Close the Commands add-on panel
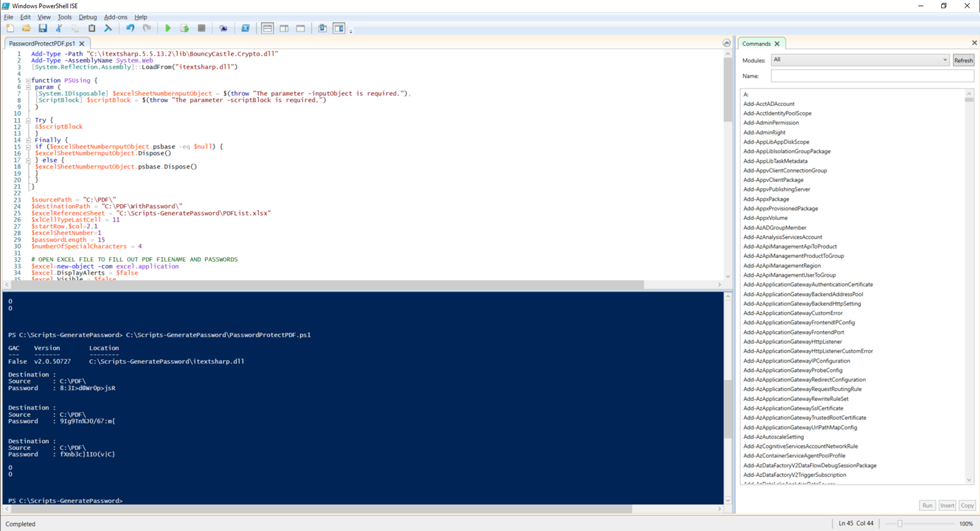Screen dimensions: 980x531 click(x=974, y=43)
